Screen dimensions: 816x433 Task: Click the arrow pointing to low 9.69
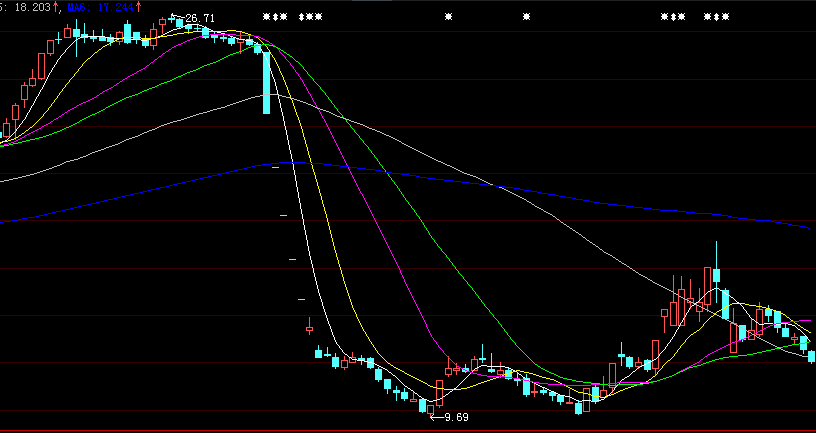(436, 416)
